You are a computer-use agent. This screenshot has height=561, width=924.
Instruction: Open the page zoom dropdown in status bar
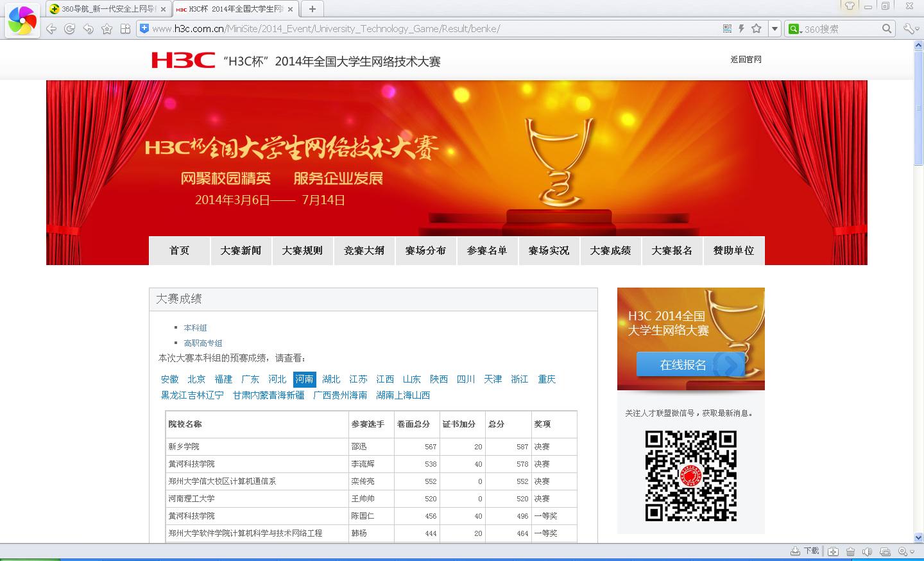coord(906,551)
